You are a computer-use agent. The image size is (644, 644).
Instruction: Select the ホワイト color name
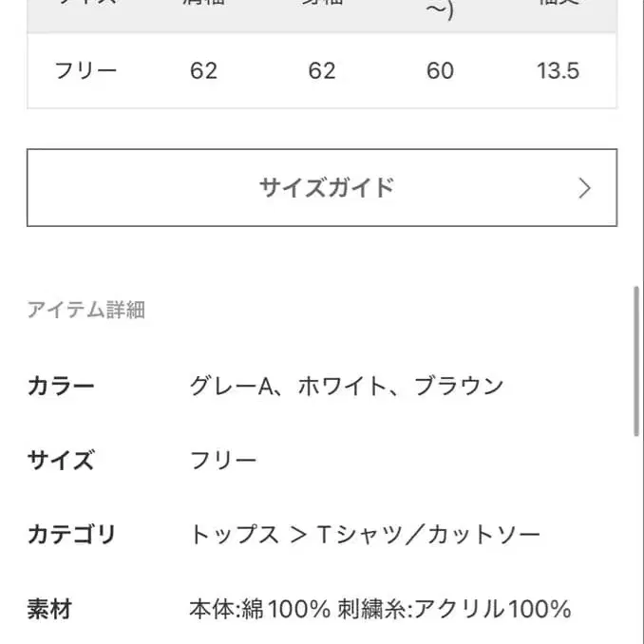(x=342, y=387)
